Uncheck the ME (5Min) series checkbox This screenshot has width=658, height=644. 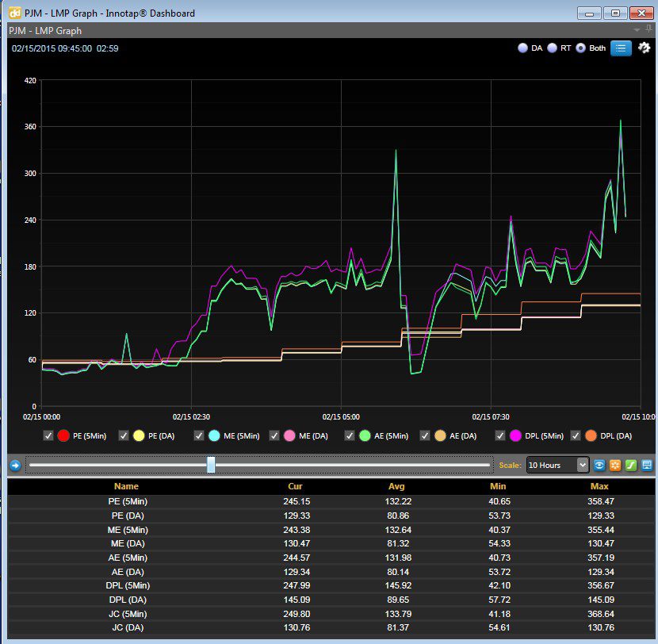[199, 435]
